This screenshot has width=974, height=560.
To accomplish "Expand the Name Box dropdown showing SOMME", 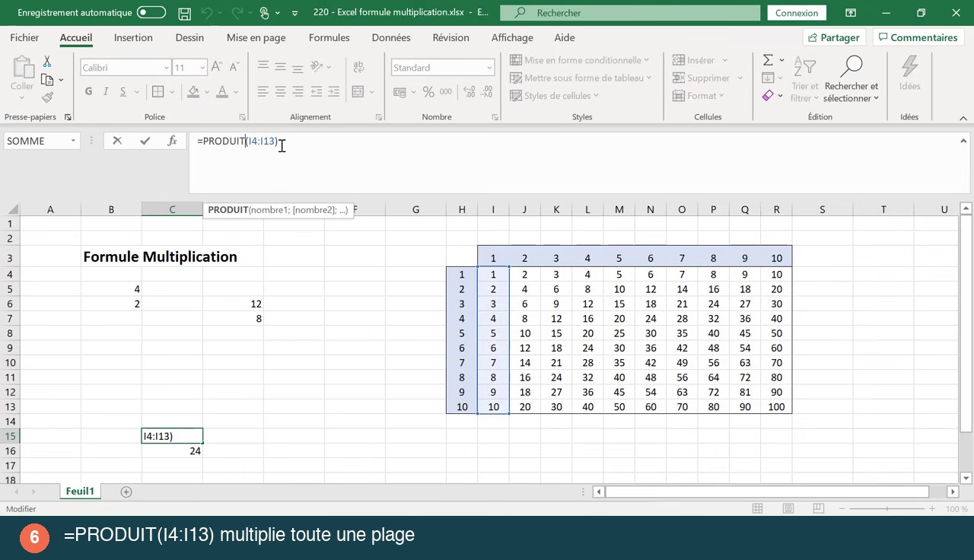I will click(73, 141).
